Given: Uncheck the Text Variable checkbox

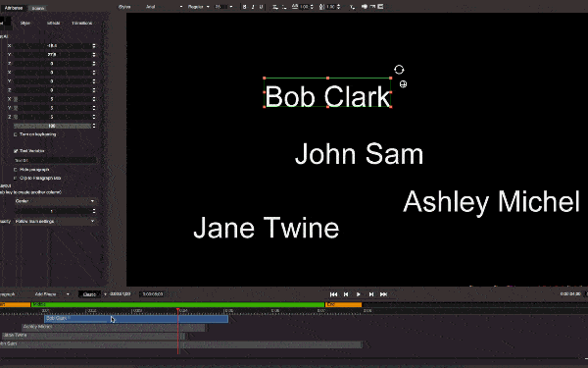Looking at the screenshot, I should (16, 151).
